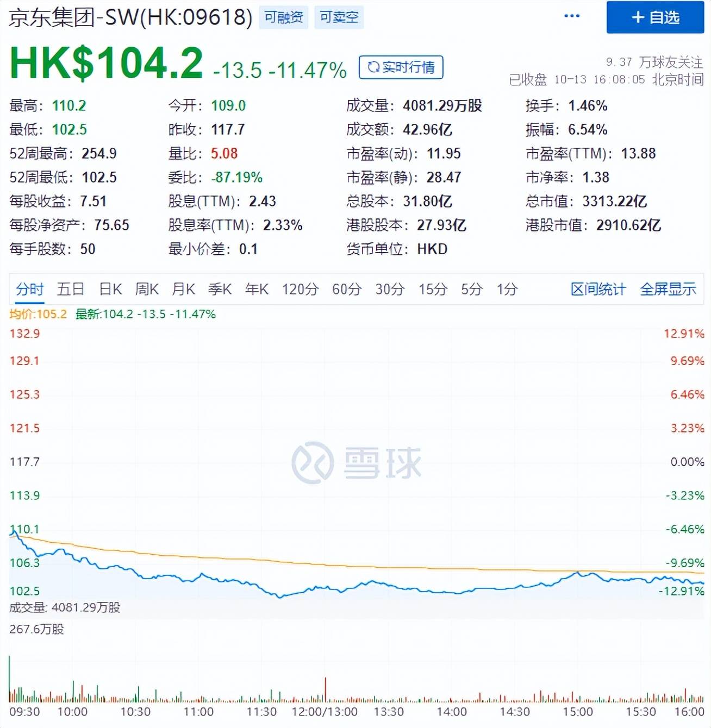Click 市盈率(静) value 28.47

444,177
